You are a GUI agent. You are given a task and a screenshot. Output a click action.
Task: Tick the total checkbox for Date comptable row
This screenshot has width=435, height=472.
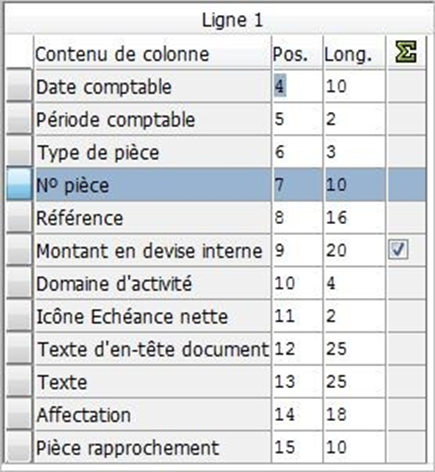point(407,86)
